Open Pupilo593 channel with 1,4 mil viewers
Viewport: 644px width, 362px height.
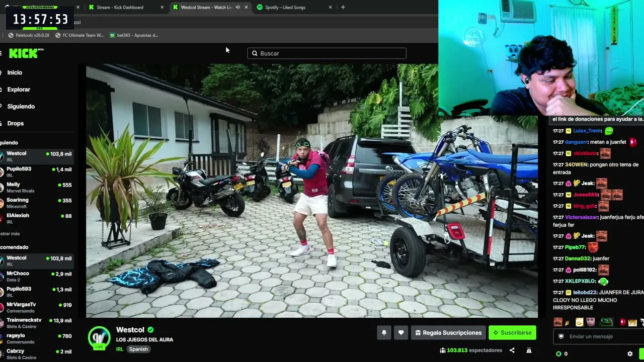coord(37,171)
